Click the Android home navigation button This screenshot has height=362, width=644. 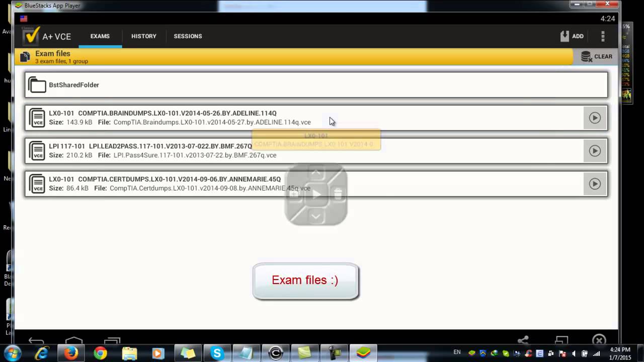pyautogui.click(x=74, y=340)
